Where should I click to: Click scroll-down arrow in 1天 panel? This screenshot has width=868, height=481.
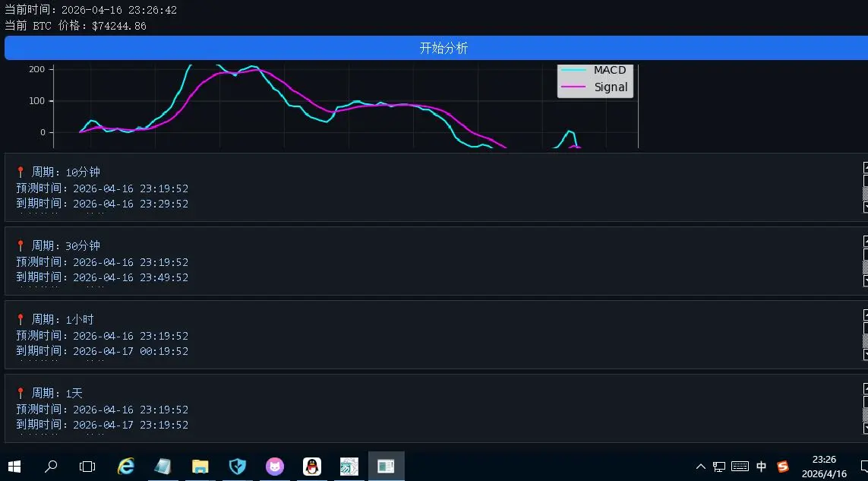tap(865, 429)
